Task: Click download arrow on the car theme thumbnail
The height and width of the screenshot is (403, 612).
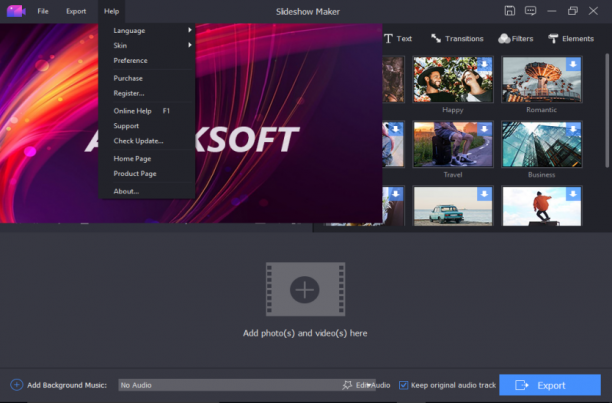Action: pos(484,194)
